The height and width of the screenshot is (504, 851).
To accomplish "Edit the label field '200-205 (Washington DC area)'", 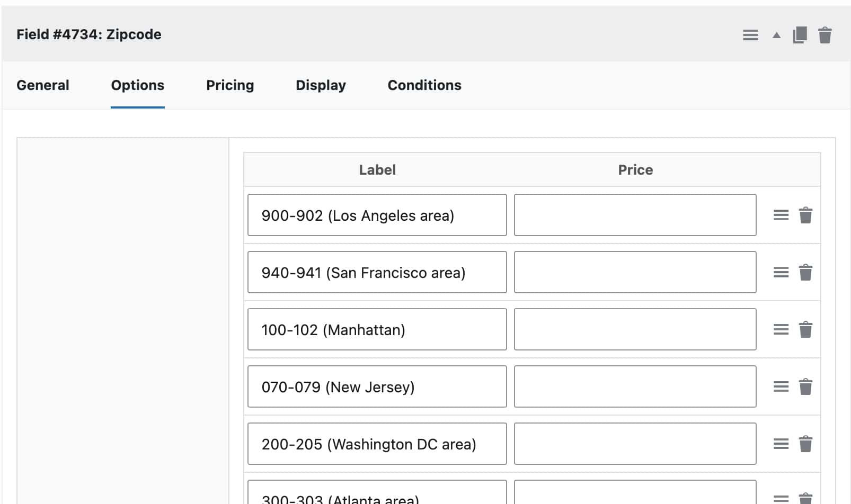I will (x=377, y=444).
